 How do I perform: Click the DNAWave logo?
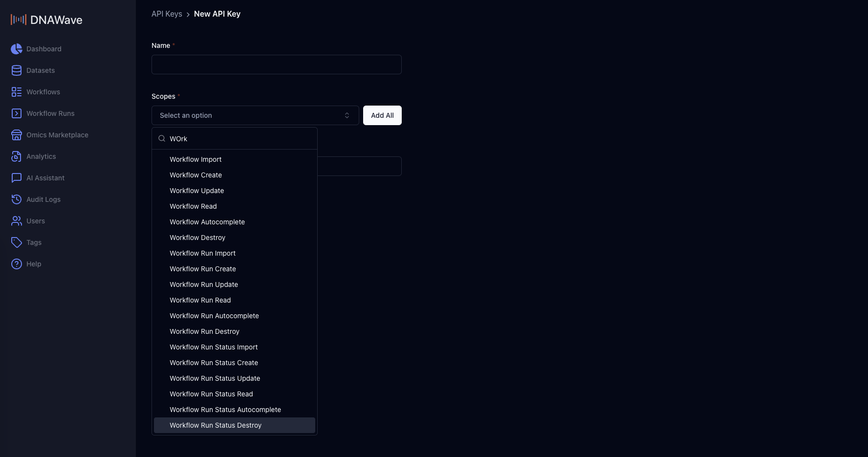(x=46, y=19)
